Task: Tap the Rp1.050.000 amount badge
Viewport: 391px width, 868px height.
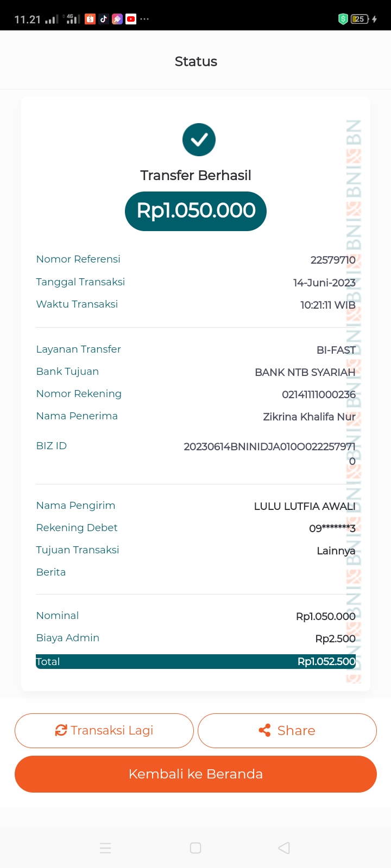Action: click(195, 211)
